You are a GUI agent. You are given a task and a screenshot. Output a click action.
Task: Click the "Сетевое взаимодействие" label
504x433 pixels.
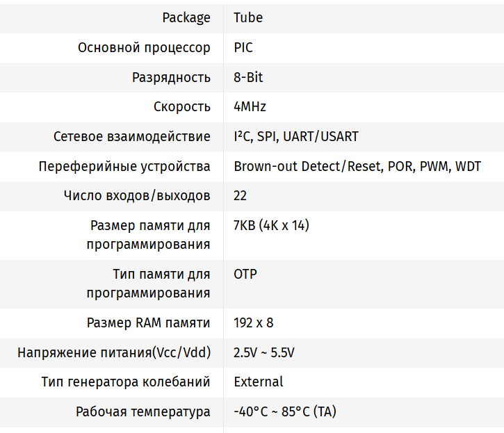(132, 136)
